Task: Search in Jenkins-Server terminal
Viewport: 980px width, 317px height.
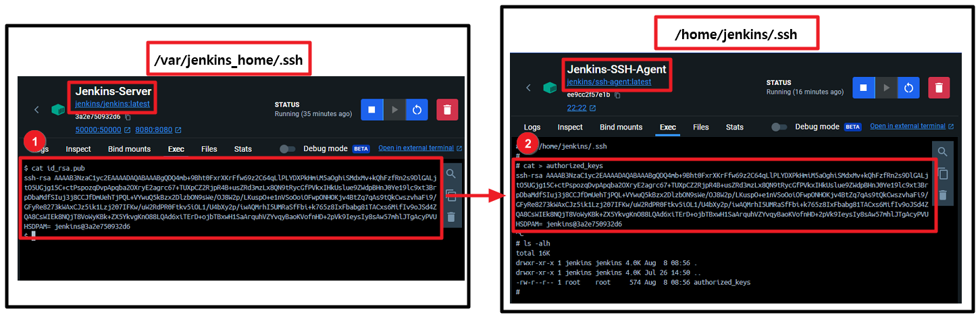Action: 451,174
